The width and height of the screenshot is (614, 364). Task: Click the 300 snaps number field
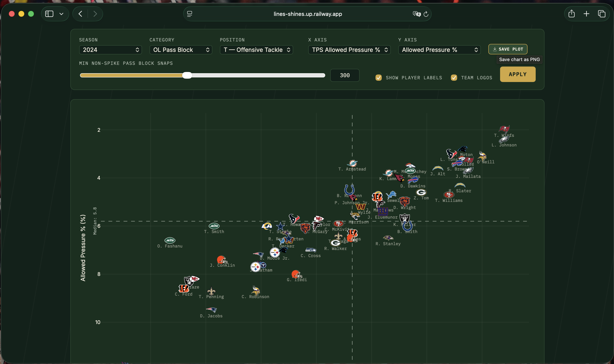(345, 75)
